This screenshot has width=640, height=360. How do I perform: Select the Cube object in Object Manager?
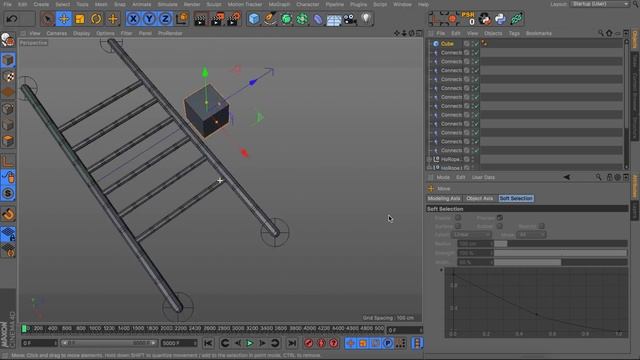pos(447,44)
